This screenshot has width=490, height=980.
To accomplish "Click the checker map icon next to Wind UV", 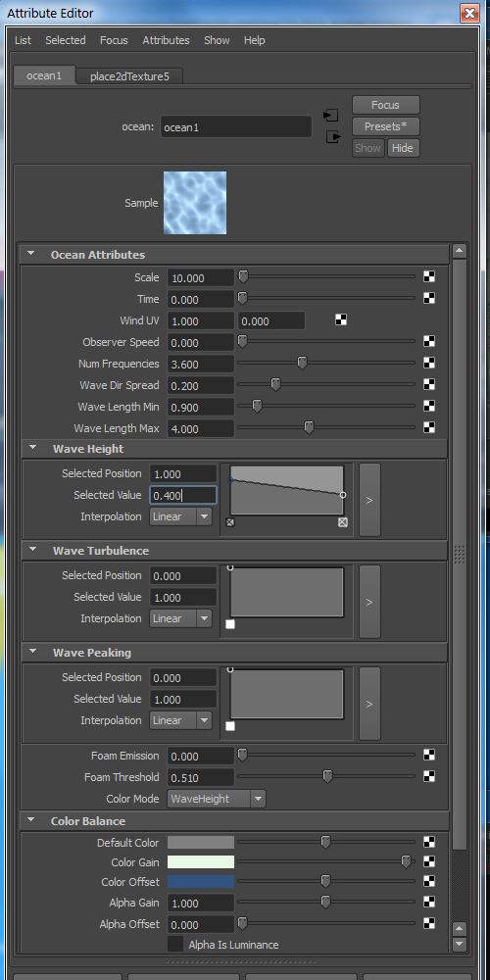I will point(341,320).
